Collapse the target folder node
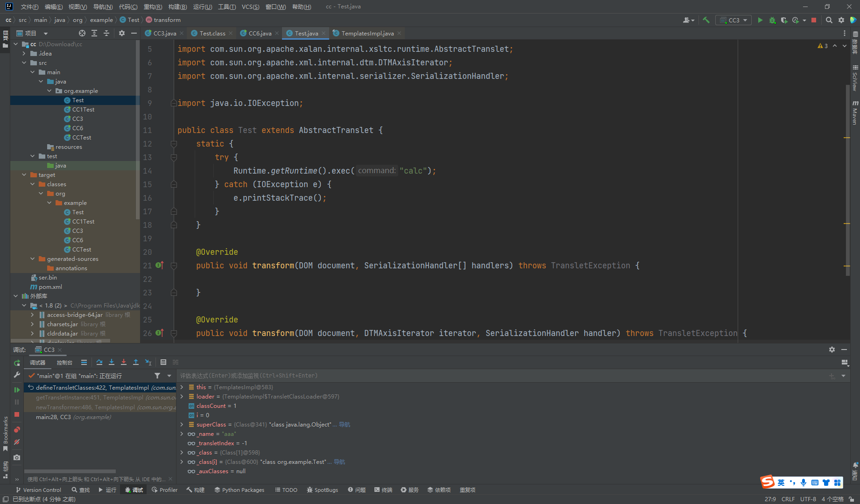Image resolution: width=860 pixels, height=504 pixels. [24, 175]
